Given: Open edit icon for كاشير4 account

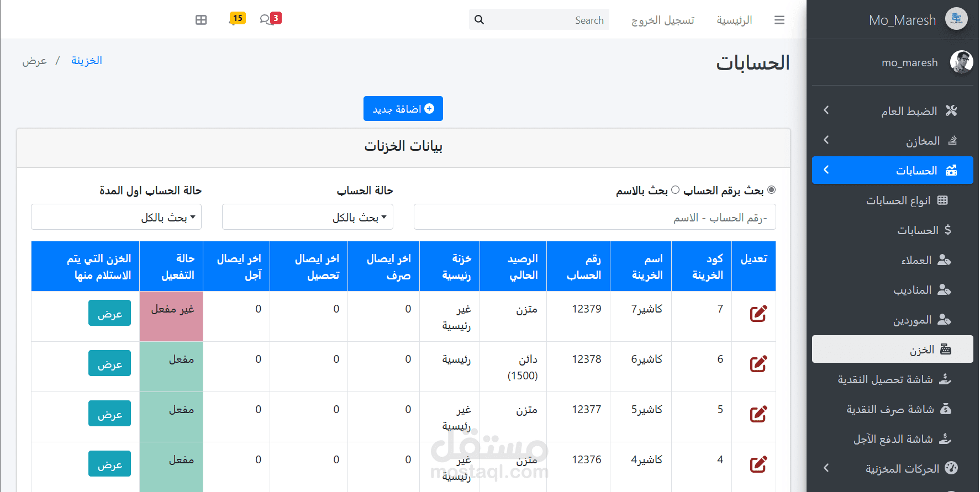Looking at the screenshot, I should (x=758, y=464).
